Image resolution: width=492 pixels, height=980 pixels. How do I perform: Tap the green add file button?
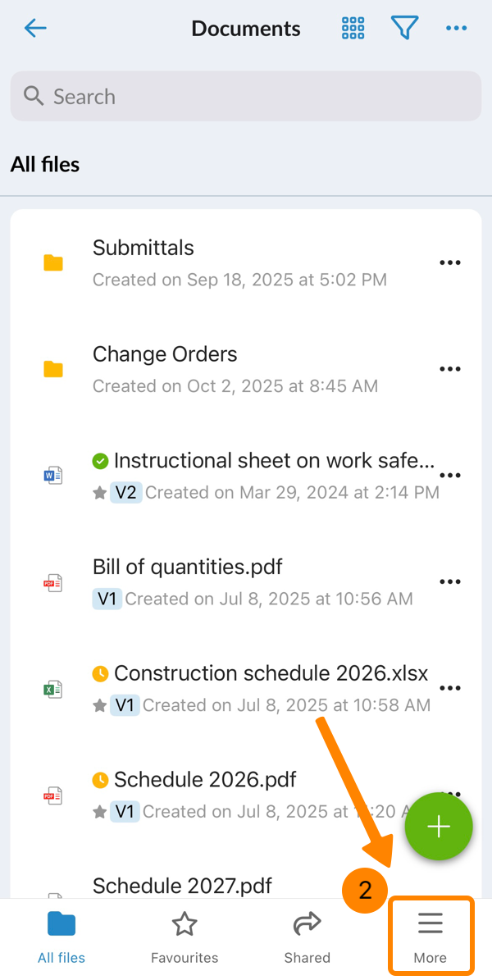439,827
